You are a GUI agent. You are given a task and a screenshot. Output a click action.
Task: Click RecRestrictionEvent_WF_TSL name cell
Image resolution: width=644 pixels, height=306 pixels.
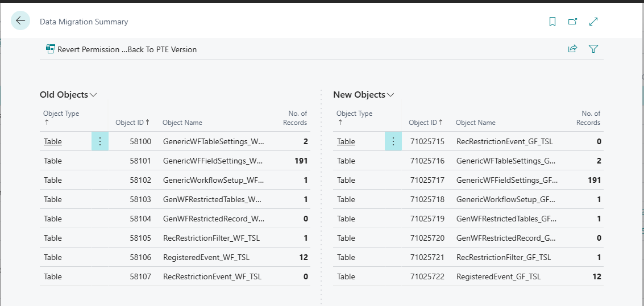point(214,276)
